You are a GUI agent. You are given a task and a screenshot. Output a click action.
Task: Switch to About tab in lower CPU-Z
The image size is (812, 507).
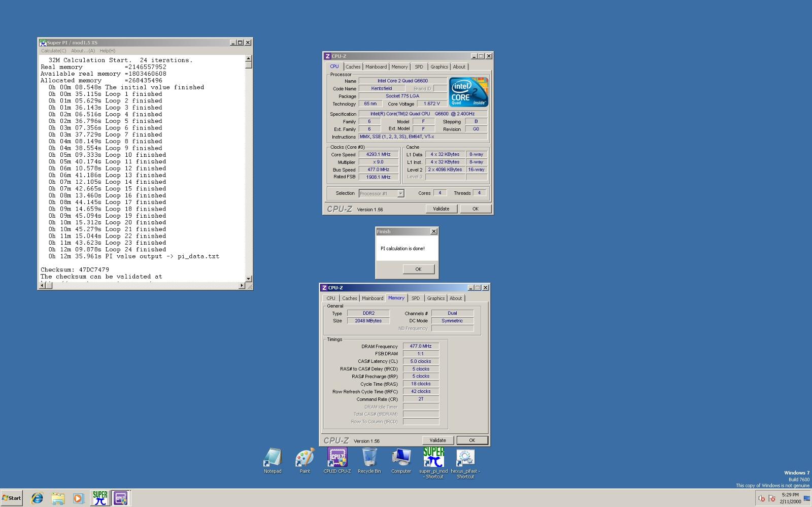pos(456,298)
